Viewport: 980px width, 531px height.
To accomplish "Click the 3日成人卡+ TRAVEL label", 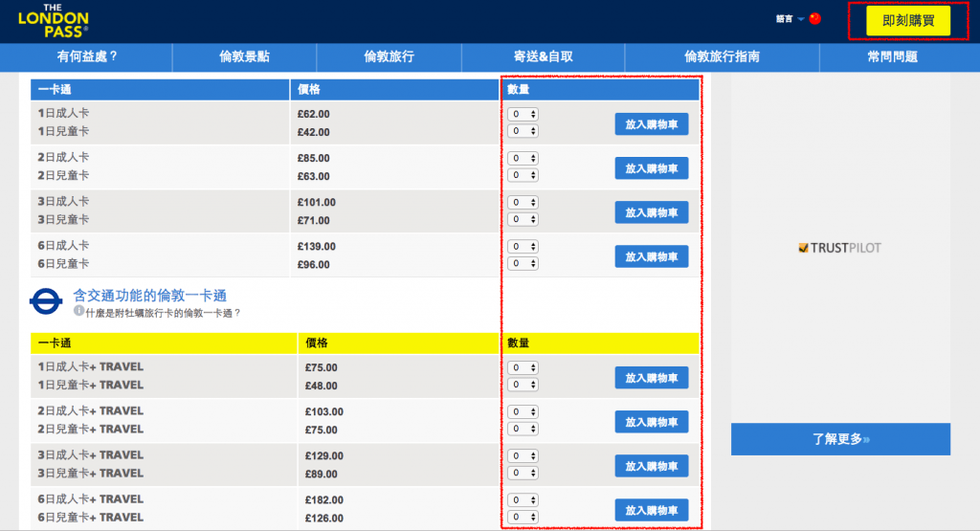I will coord(91,454).
